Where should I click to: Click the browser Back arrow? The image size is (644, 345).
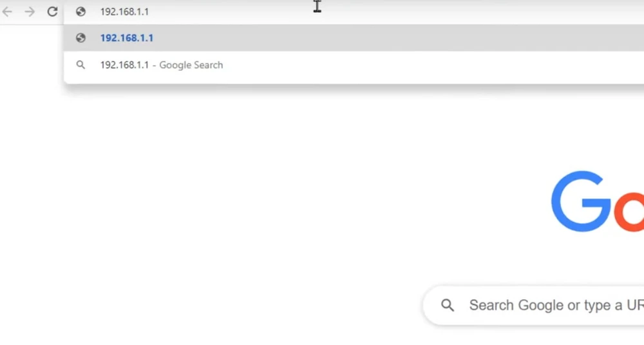point(8,12)
